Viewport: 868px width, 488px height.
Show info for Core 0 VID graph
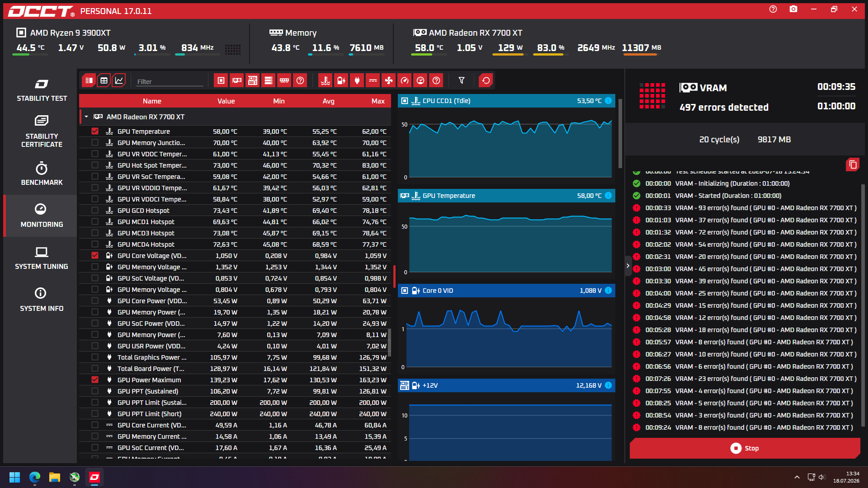coord(609,291)
